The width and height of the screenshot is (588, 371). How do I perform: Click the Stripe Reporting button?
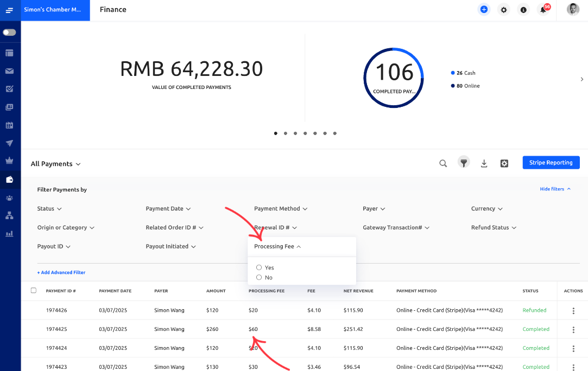pyautogui.click(x=551, y=163)
